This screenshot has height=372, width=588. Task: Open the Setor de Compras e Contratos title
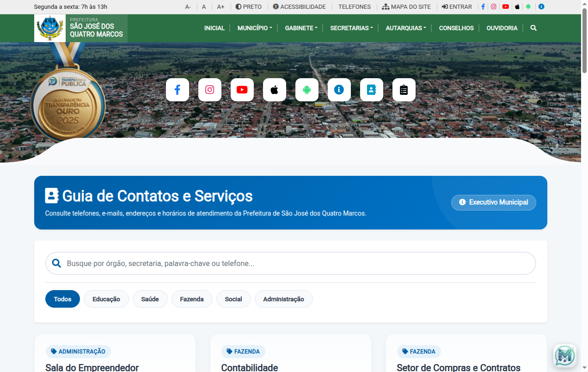459,367
